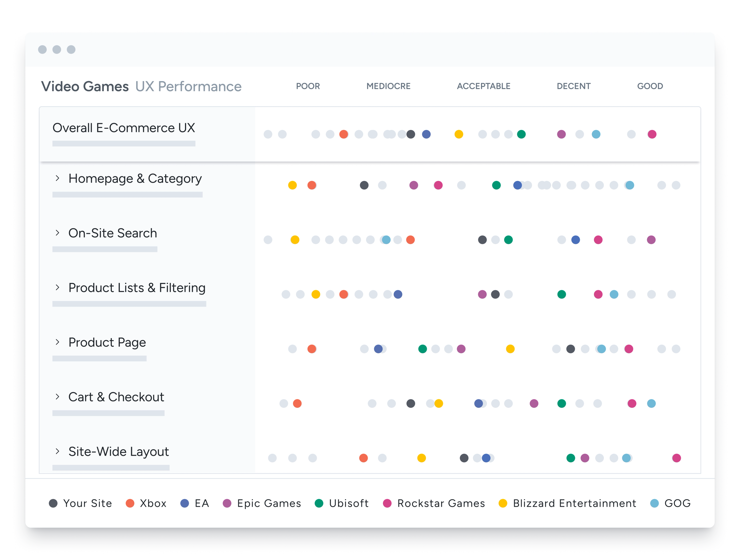
Task: Click the Xbox legend color dot
Action: pyautogui.click(x=130, y=503)
